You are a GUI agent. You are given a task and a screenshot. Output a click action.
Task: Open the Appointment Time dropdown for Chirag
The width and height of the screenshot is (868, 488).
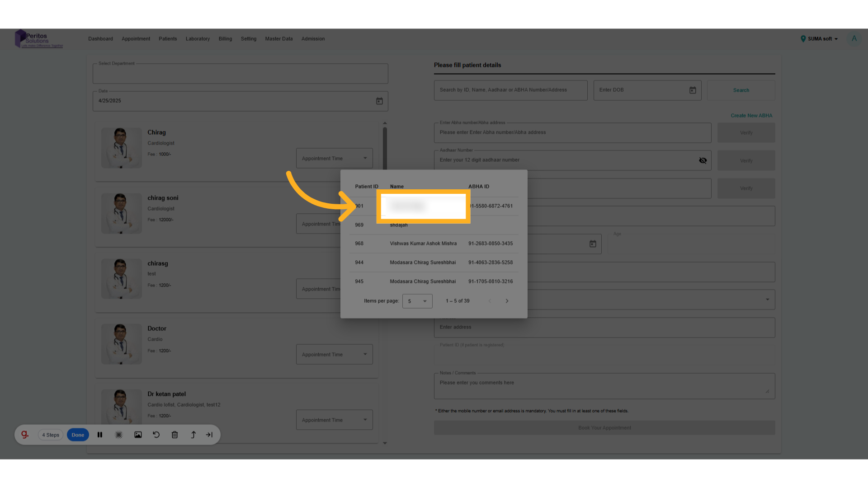334,158
